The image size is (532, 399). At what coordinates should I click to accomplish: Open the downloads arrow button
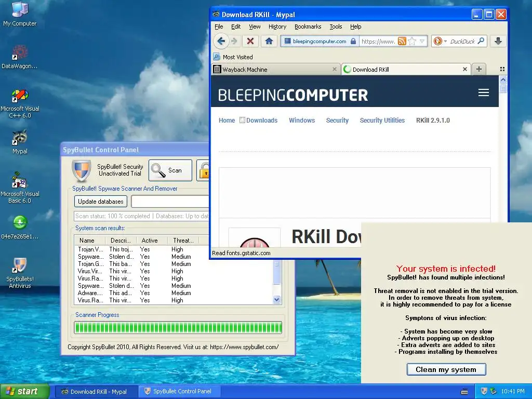click(498, 41)
